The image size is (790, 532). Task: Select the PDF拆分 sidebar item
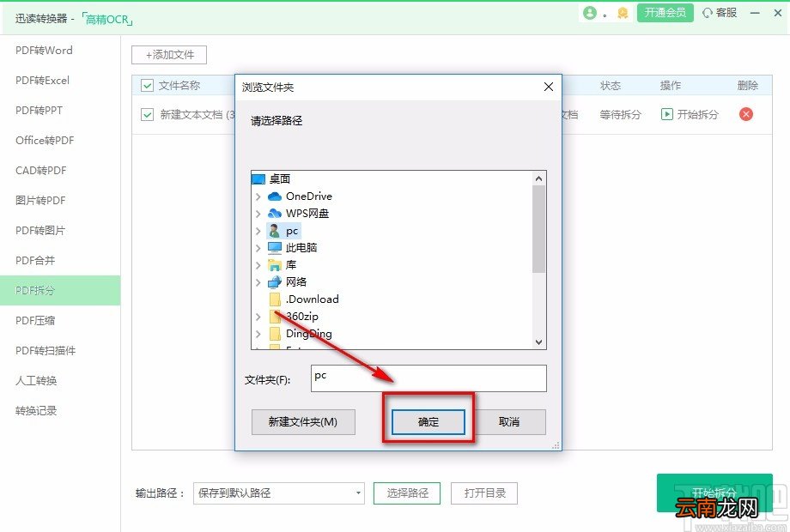tap(60, 290)
